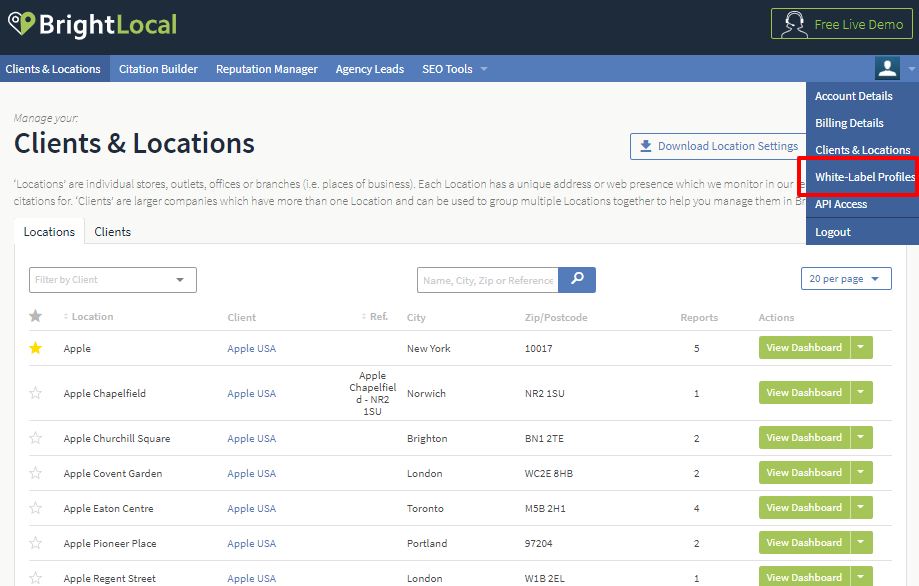View Dashboard for Apple Churchill Square

coord(804,438)
